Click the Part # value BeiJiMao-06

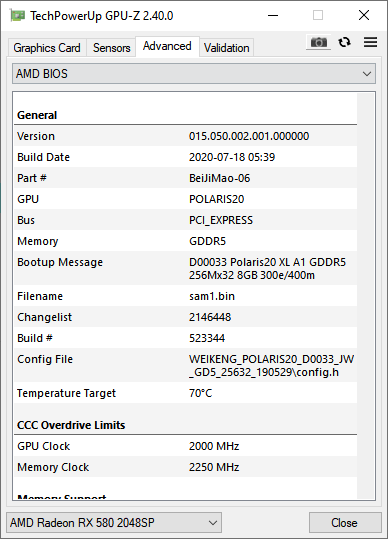coord(219,178)
